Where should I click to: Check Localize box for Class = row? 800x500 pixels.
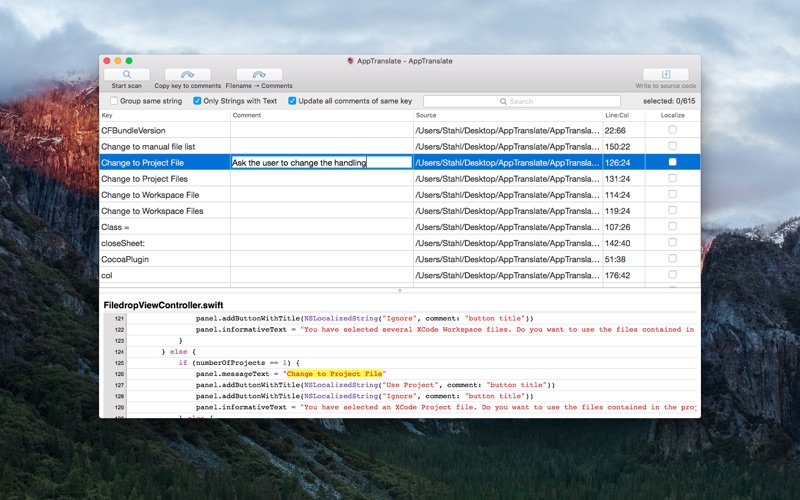tap(672, 226)
